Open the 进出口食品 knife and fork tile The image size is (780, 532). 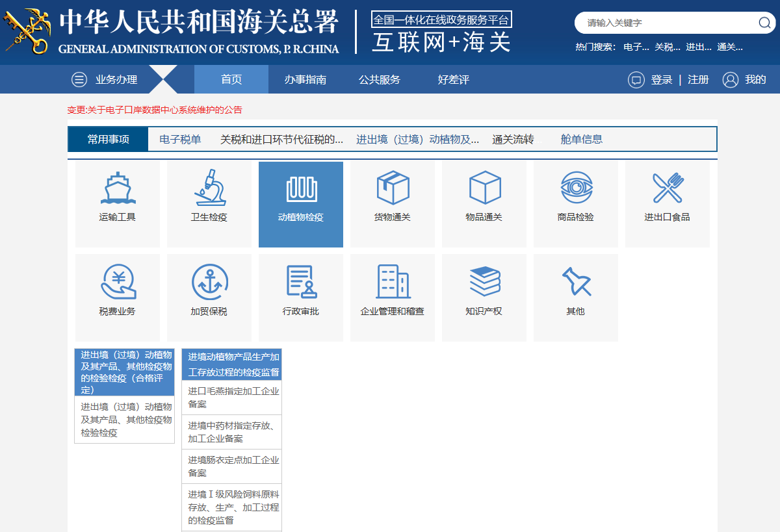point(668,205)
